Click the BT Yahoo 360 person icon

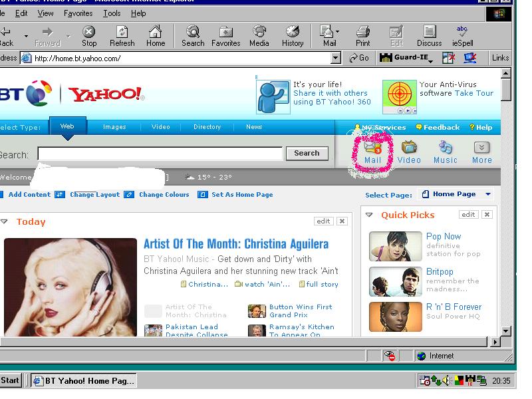pos(273,97)
